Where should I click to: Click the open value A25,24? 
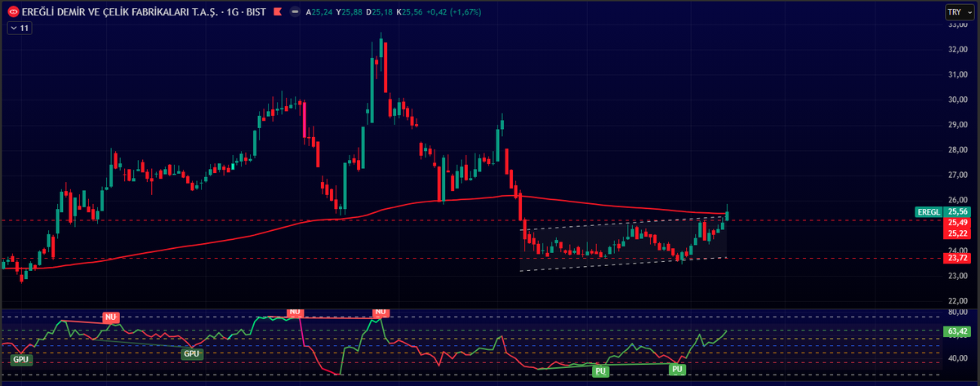[x=319, y=12]
